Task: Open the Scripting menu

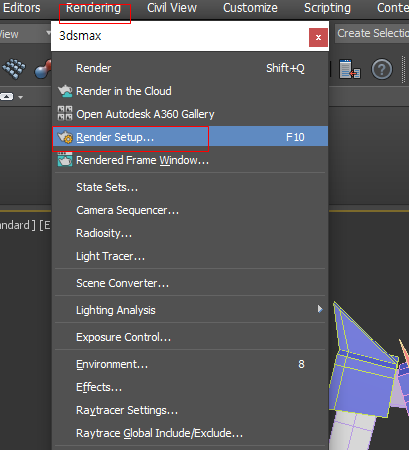Action: coord(327,8)
